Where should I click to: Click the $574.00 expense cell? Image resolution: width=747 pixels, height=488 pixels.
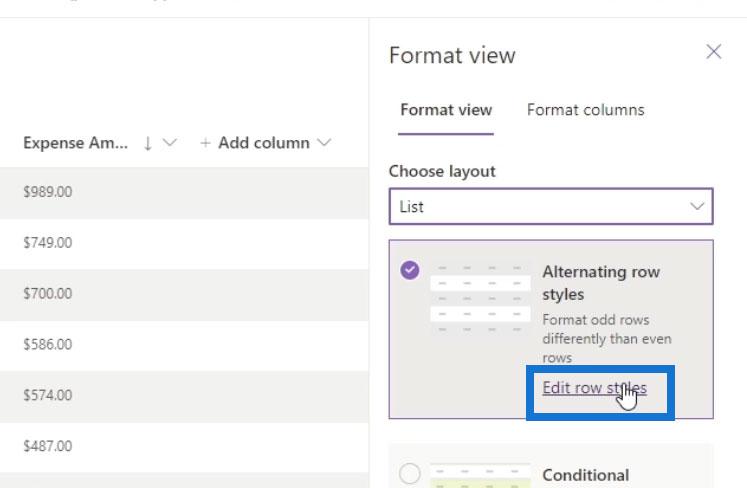(48, 395)
